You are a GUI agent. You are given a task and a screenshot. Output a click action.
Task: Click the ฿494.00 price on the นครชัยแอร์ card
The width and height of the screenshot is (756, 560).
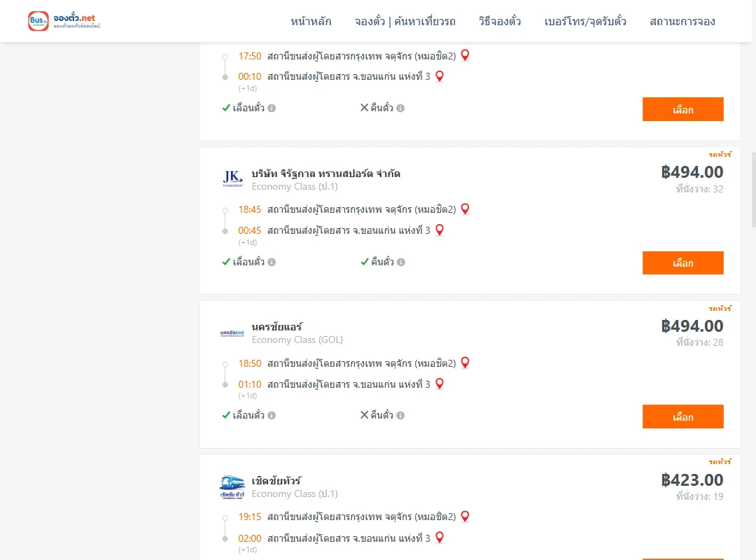click(x=692, y=326)
